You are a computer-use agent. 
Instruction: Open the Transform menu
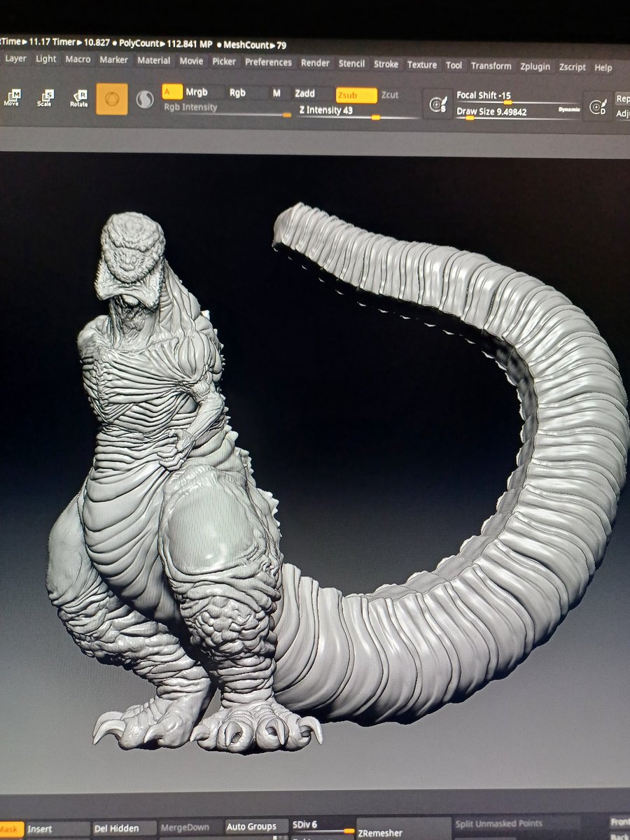pos(491,66)
